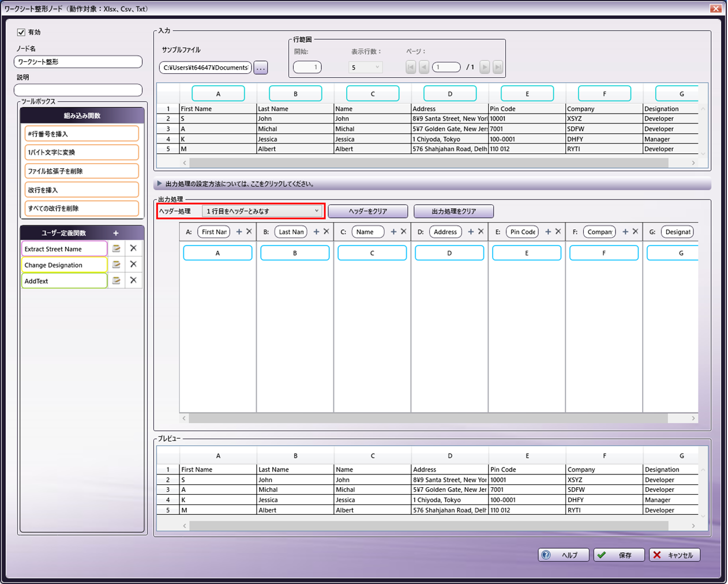
Task: Click the page number field
Action: coord(446,67)
